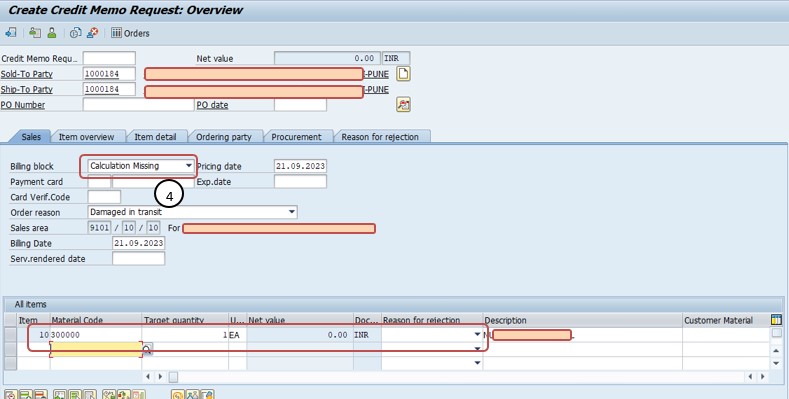Click the unit cell EA

tap(238, 335)
